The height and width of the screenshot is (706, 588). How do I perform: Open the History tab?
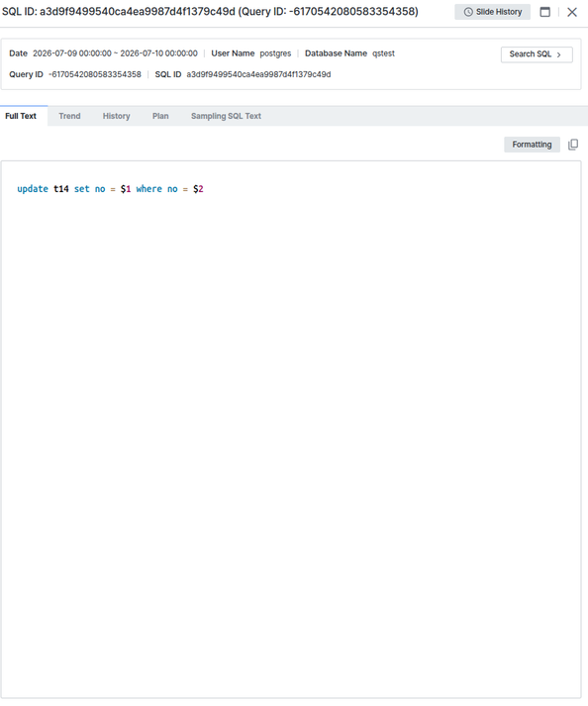pos(116,116)
